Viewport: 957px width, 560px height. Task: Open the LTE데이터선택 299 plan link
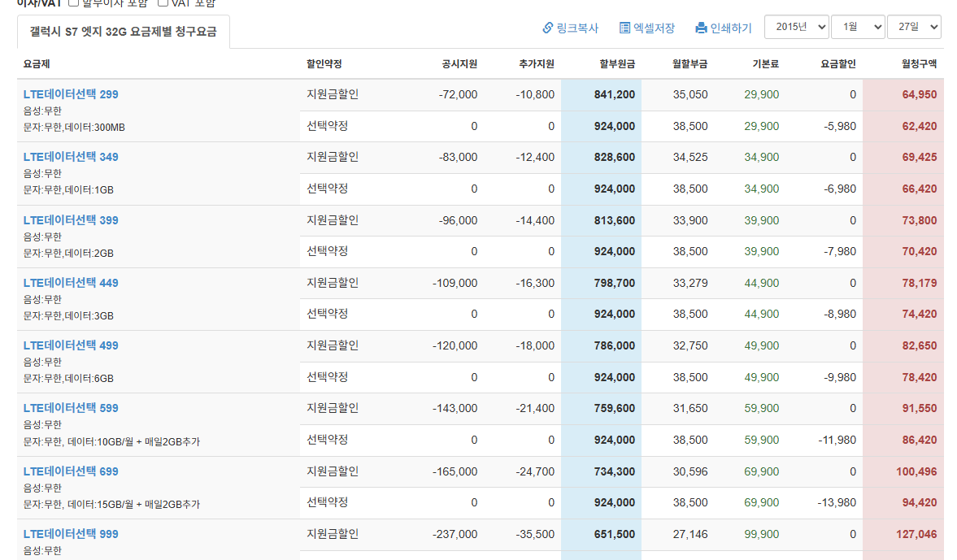[71, 94]
